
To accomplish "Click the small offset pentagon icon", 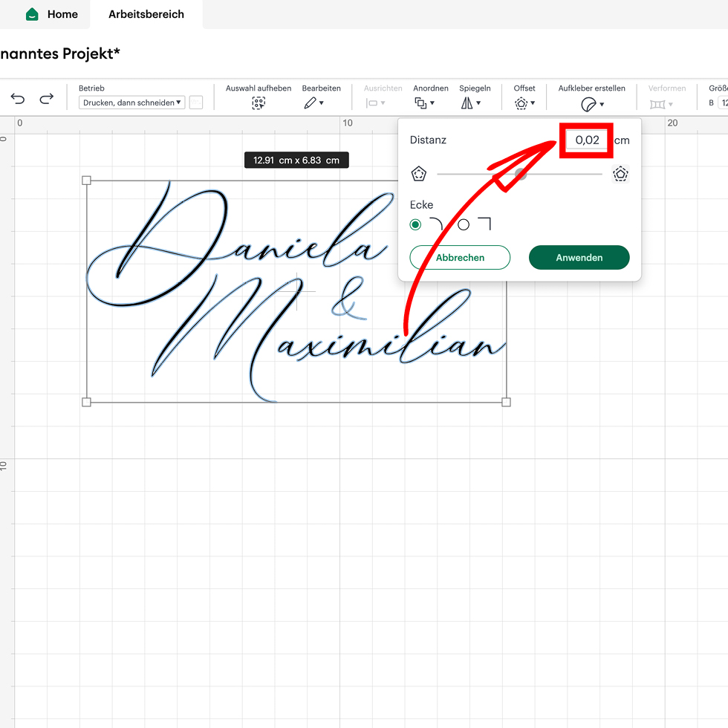I will pos(419,175).
